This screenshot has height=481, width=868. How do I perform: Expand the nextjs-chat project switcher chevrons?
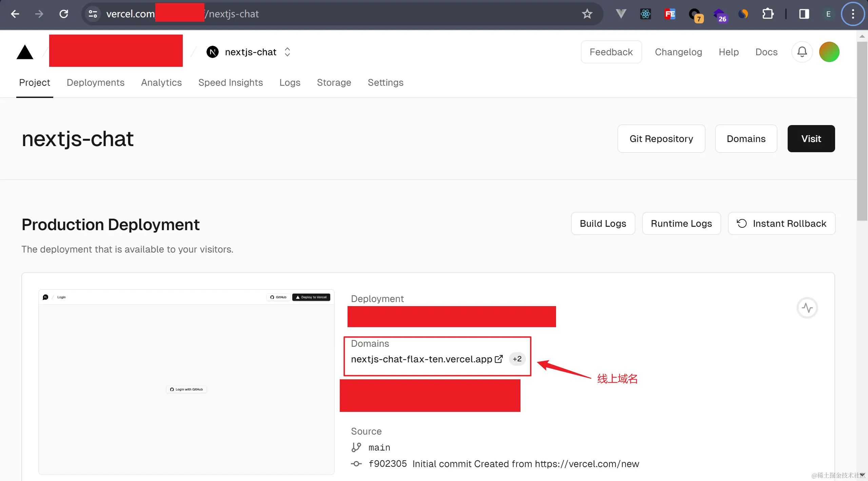287,52
